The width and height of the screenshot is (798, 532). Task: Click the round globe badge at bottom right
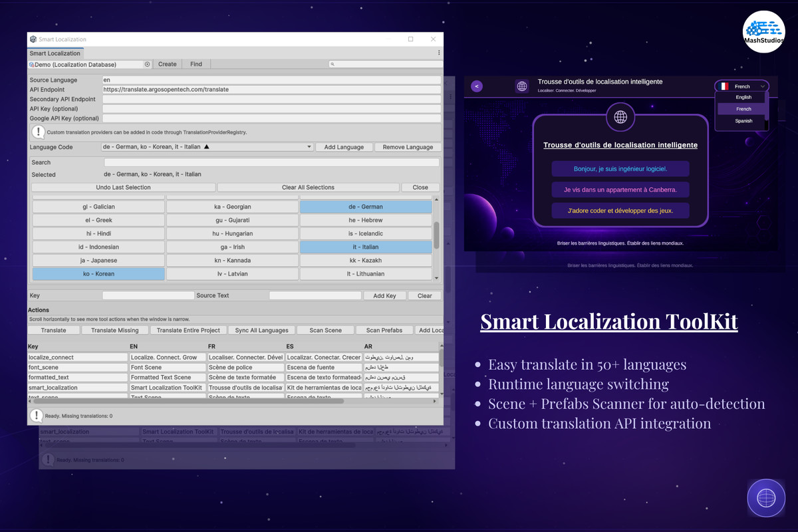click(x=766, y=497)
